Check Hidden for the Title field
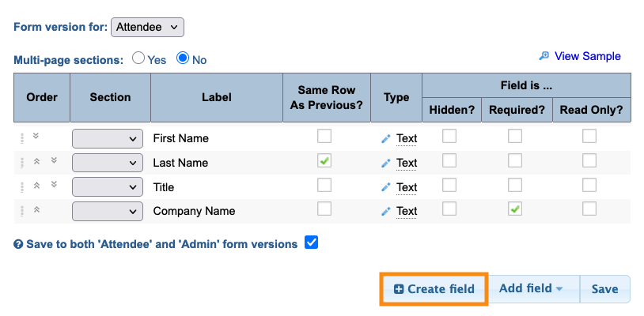The height and width of the screenshot is (316, 644). (x=449, y=185)
